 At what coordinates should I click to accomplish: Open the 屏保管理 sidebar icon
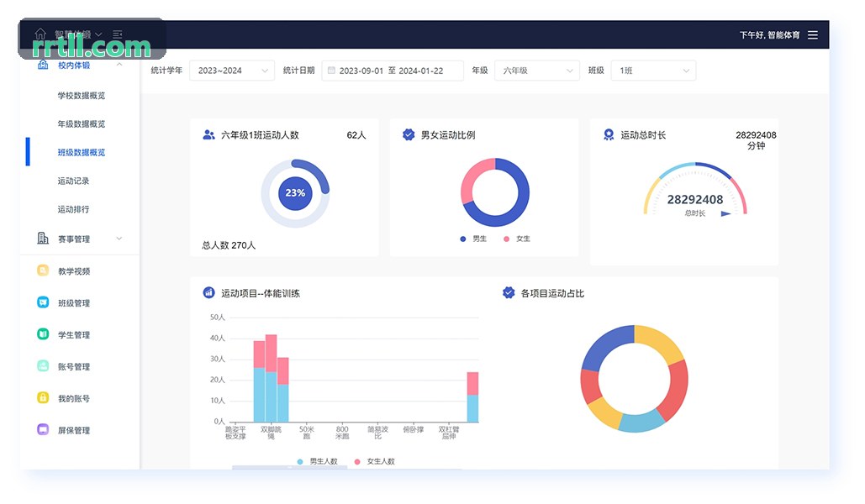pyautogui.click(x=43, y=429)
